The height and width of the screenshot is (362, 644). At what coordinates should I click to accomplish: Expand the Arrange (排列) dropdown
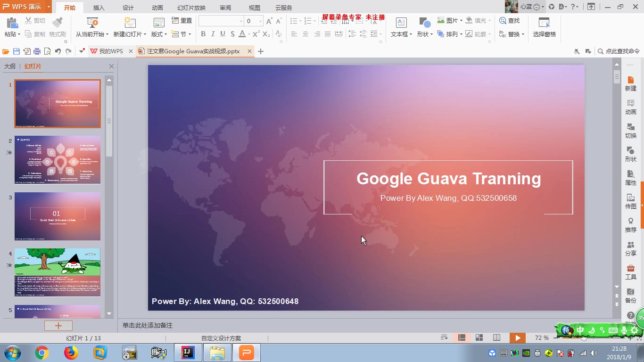click(x=461, y=34)
